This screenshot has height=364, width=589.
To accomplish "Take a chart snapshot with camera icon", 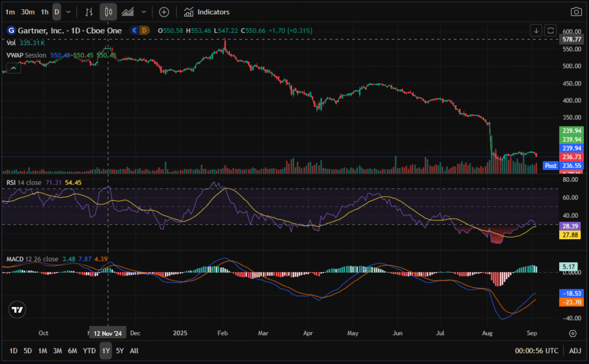I will point(575,12).
